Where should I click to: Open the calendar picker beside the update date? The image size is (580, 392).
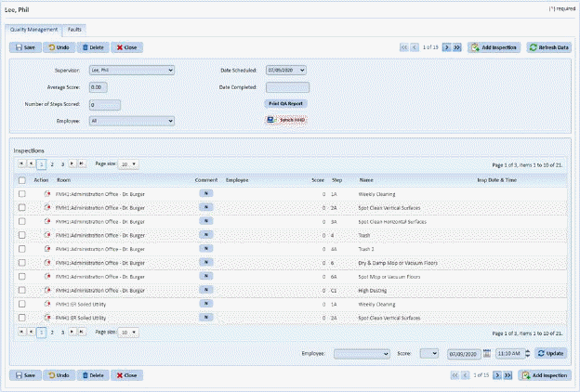click(x=486, y=354)
